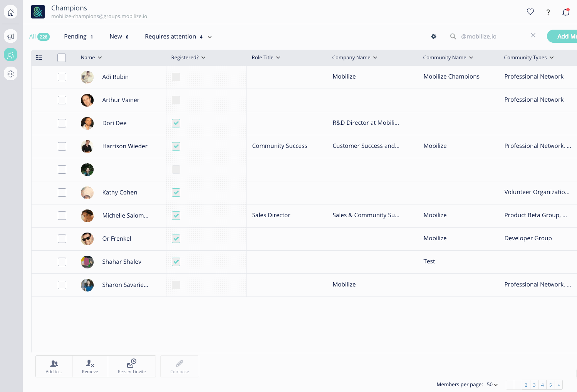This screenshot has width=577, height=392.
Task: Check the box for Adi Rubin
Action: (62, 77)
